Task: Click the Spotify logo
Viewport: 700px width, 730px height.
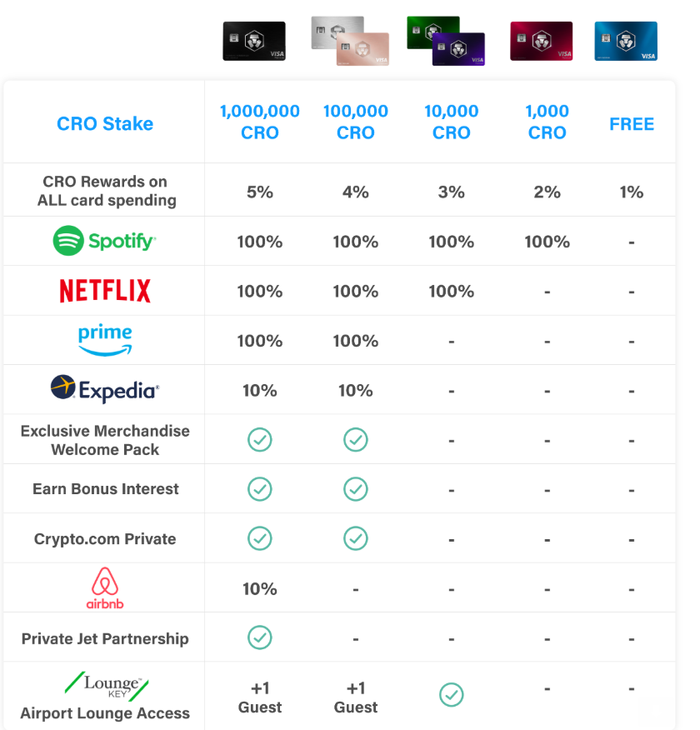Action: (105, 241)
